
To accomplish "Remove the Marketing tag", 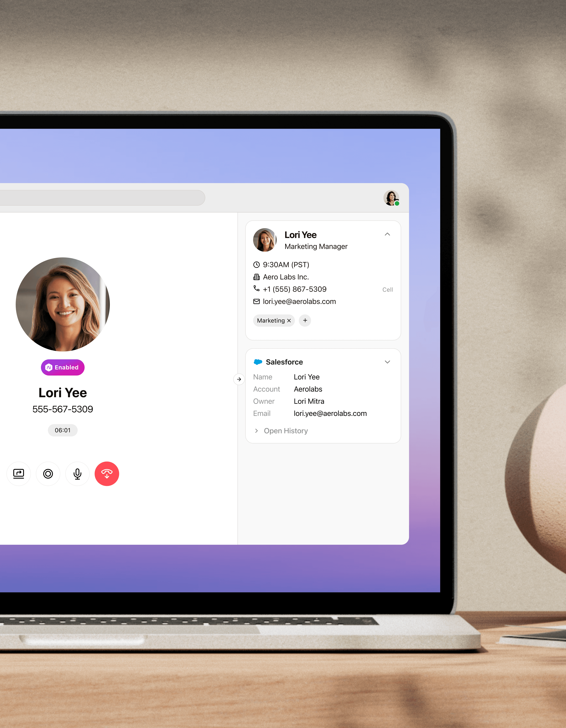I will pos(288,320).
